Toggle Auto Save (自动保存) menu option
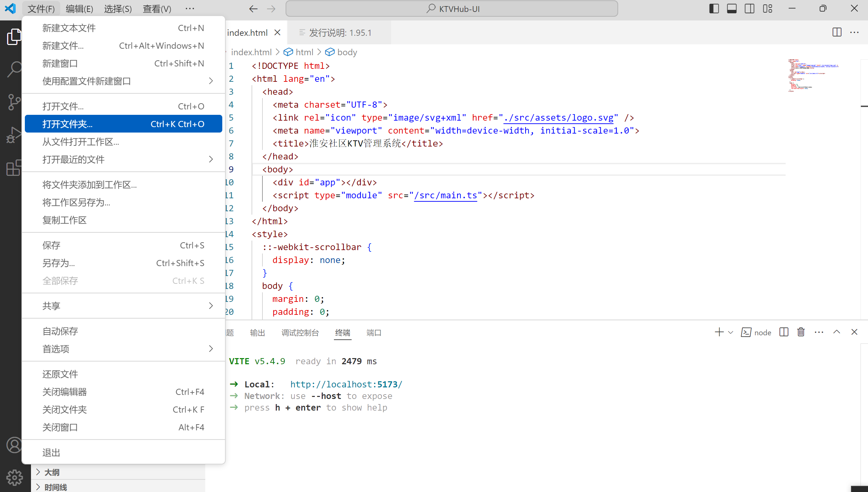 [60, 331]
